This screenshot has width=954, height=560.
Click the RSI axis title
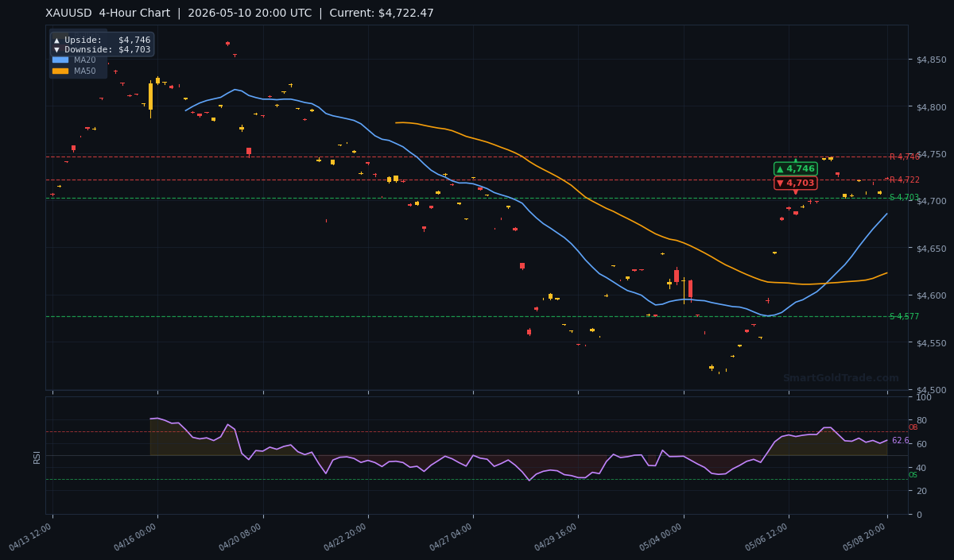(37, 456)
